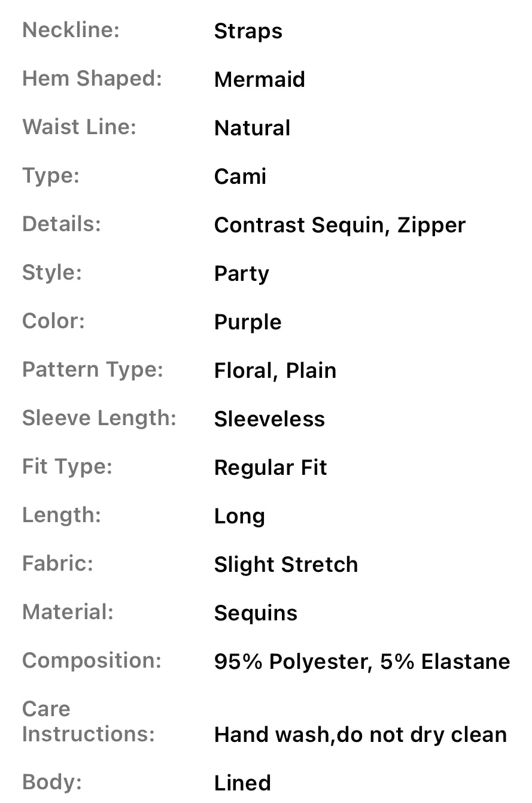This screenshot has height=803, width=532.
Task: Tap the Sequins material value
Action: pos(256,613)
